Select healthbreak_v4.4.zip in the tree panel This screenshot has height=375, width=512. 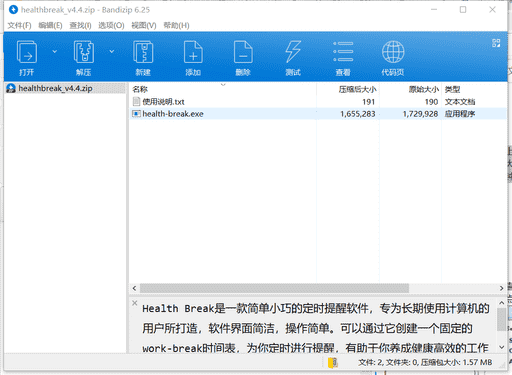point(55,88)
